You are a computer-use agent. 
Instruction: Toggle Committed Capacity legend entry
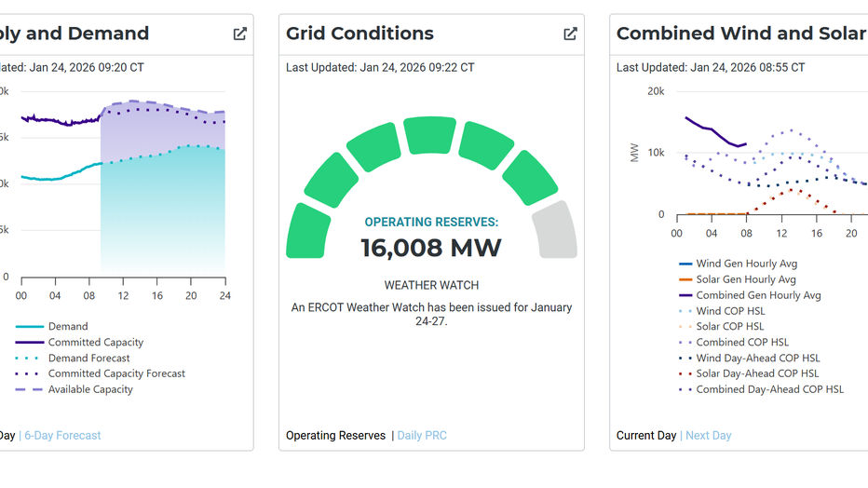pyautogui.click(x=95, y=342)
